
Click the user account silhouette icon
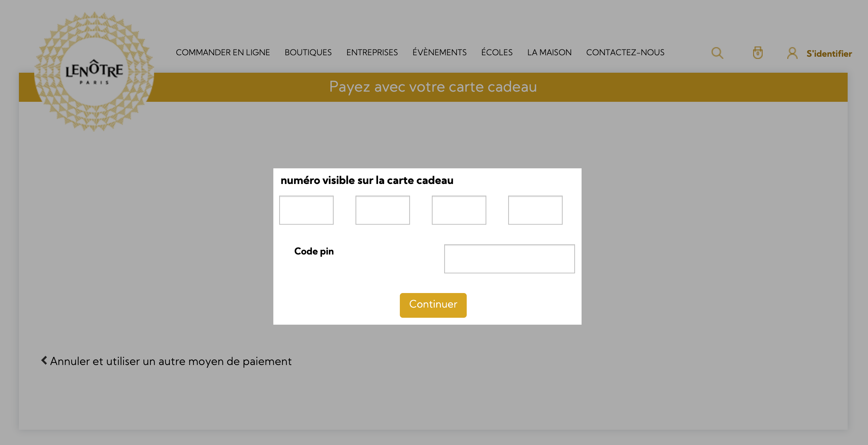pos(792,53)
